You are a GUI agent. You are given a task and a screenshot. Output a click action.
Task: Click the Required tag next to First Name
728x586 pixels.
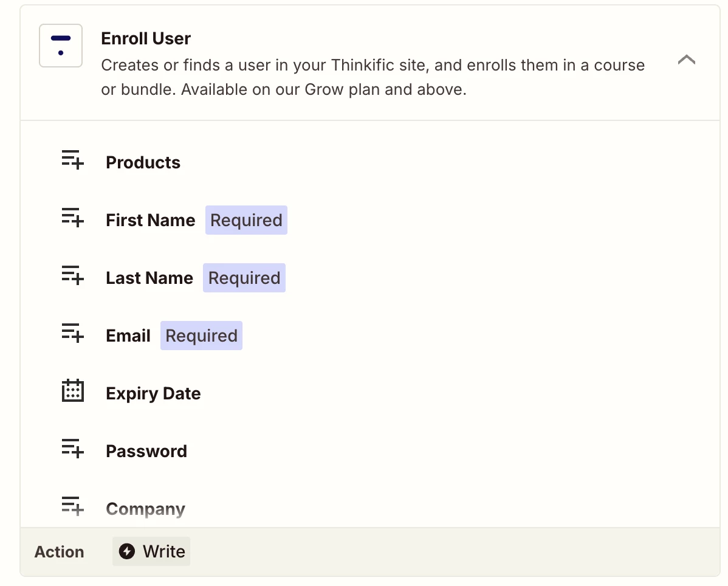(246, 220)
